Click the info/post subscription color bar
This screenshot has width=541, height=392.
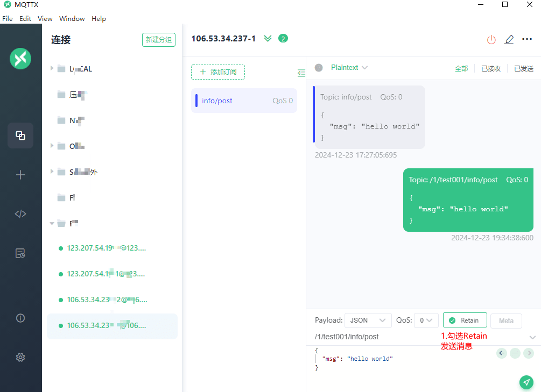coord(196,101)
